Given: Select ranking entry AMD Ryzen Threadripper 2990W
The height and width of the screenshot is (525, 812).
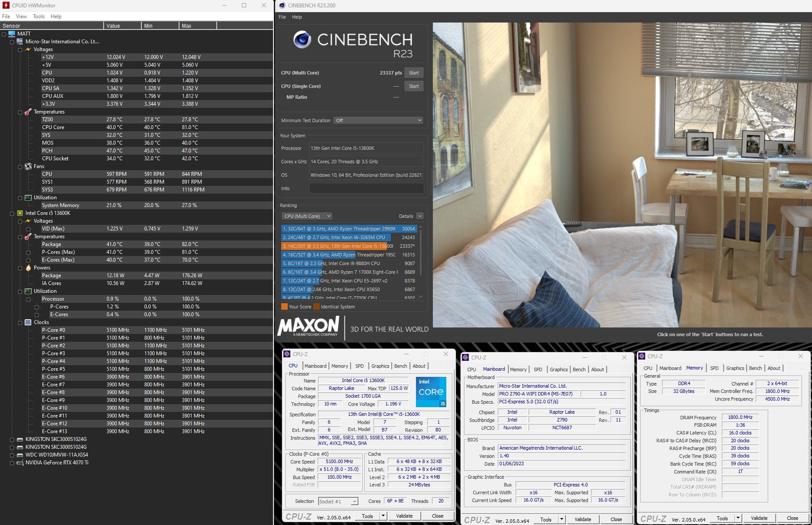Looking at the screenshot, I should pos(349,229).
